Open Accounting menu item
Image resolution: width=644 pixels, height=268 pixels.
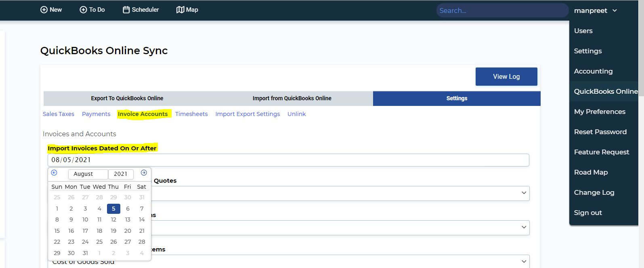593,71
